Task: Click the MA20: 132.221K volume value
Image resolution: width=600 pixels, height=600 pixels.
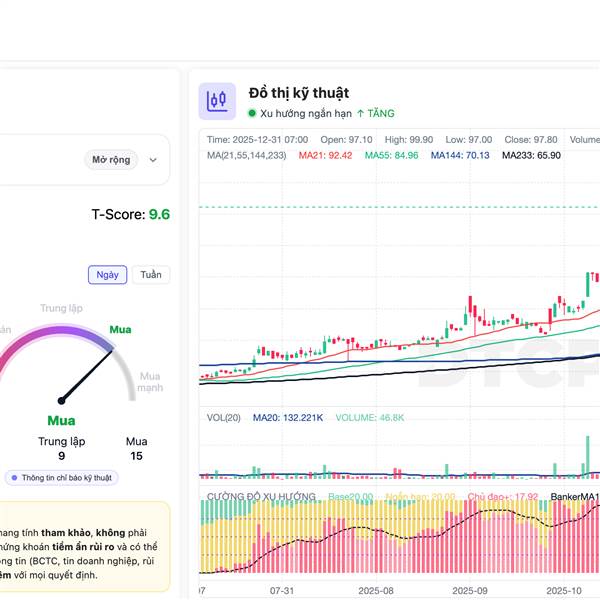Action: click(x=288, y=417)
